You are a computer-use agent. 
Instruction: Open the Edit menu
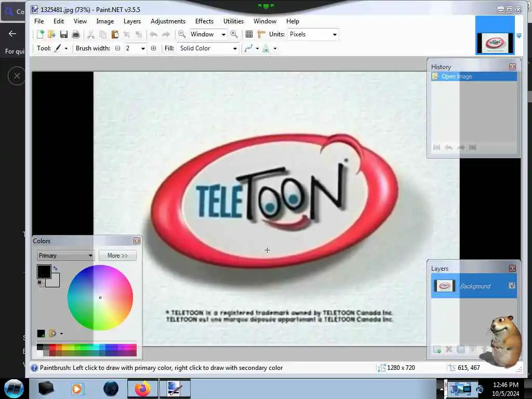tap(59, 21)
